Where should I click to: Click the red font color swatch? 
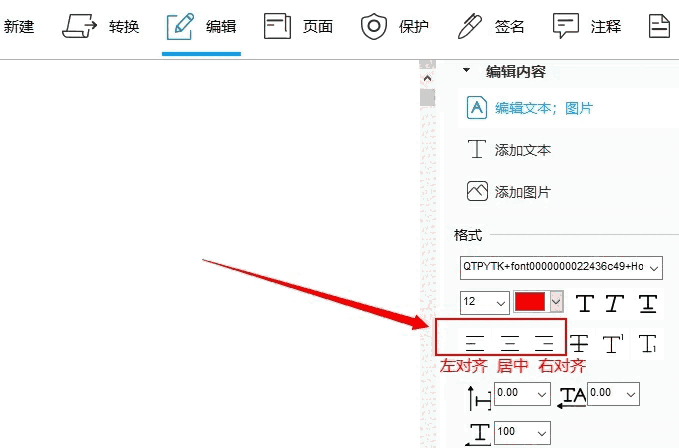(530, 301)
